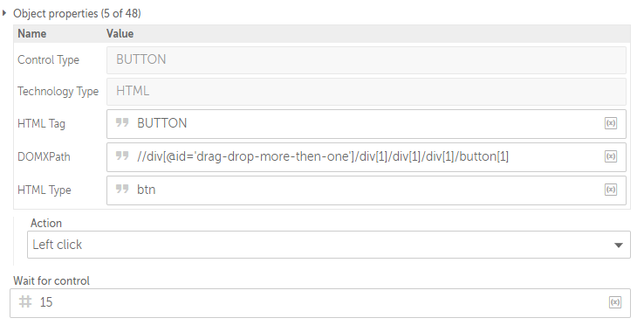This screenshot has height=332, width=644.
Task: Click the Control Type read-only field
Action: pos(367,60)
